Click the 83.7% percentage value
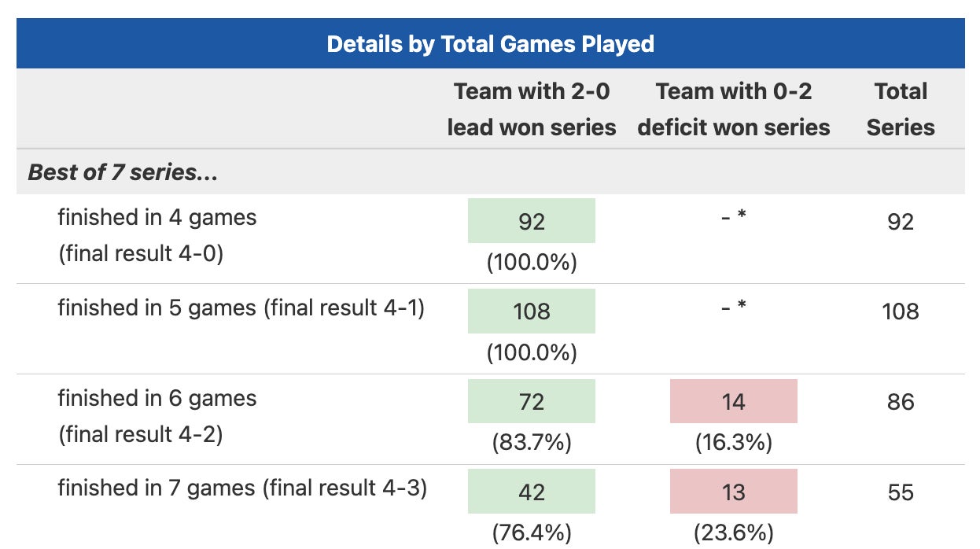 pyautogui.click(x=532, y=443)
